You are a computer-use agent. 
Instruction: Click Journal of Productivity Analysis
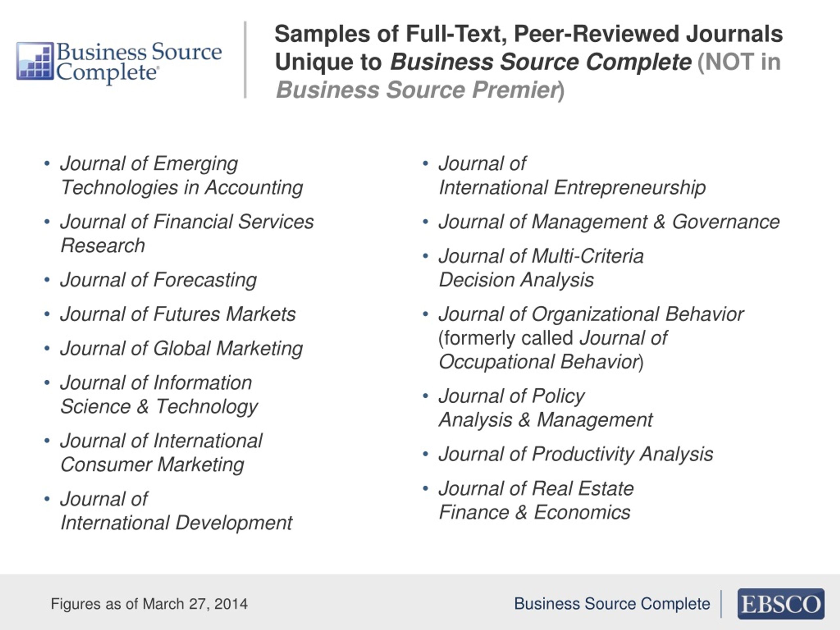(x=576, y=454)
